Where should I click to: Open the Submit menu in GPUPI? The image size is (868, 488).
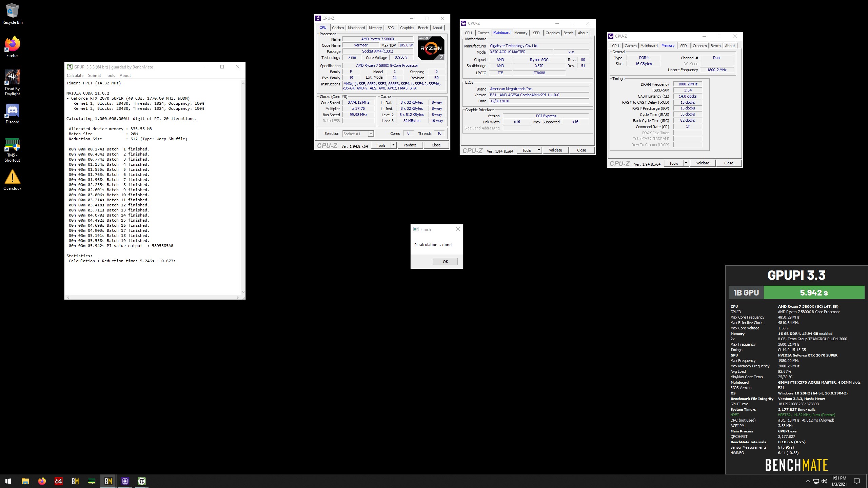pyautogui.click(x=94, y=76)
